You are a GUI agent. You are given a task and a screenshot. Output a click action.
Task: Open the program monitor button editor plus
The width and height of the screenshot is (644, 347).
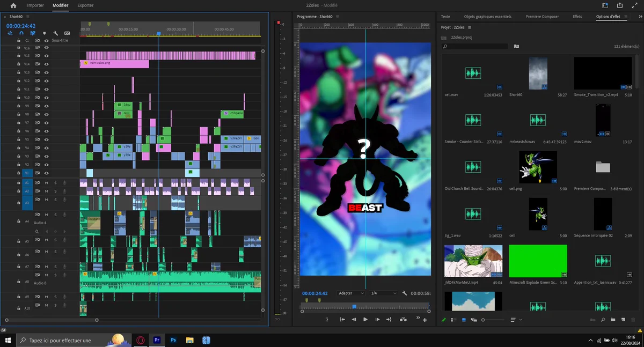tap(425, 320)
